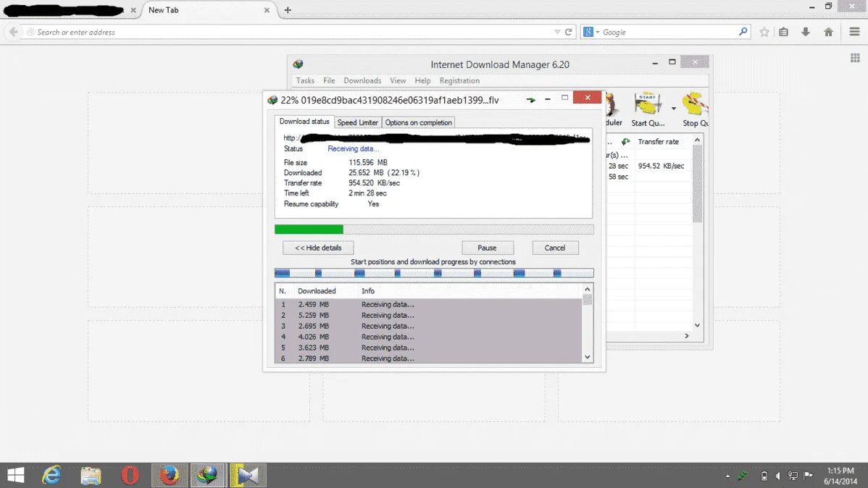Viewport: 868px width, 488px height.
Task: Select connection row 4 with 4.026 MB
Action: (x=428, y=337)
